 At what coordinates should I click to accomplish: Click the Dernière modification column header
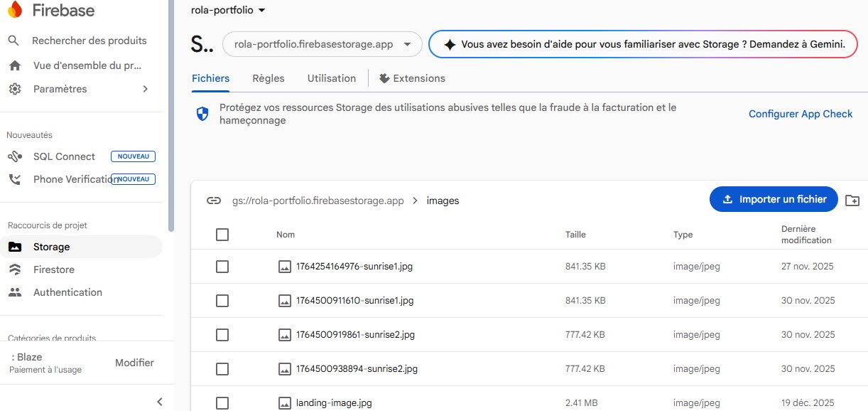point(806,235)
